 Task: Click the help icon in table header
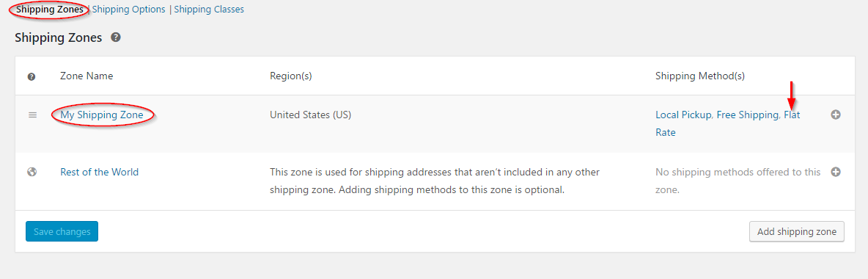tap(32, 77)
